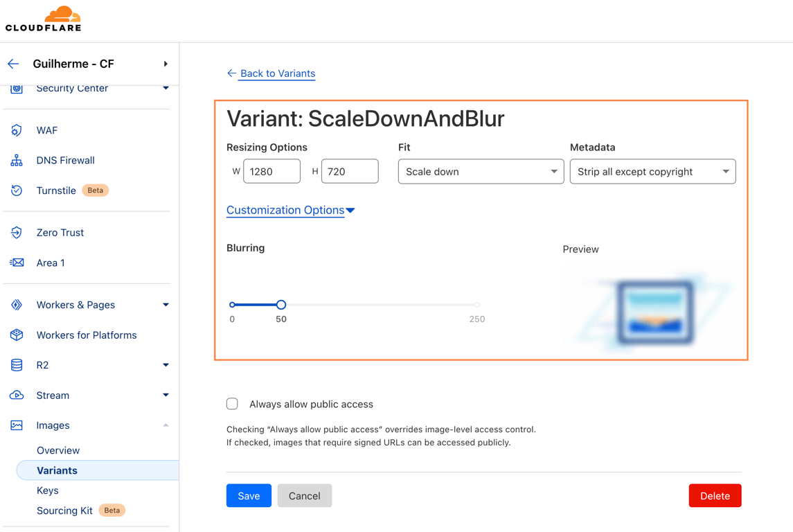Screen dimensions: 793x532
Task: Follow the Back to Variants link
Action: coord(277,73)
